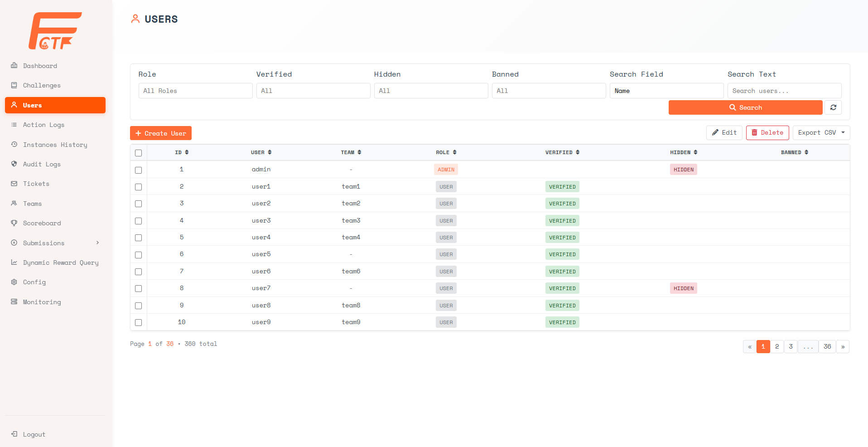Check the admin row checkbox
The image size is (868, 447).
point(139,170)
